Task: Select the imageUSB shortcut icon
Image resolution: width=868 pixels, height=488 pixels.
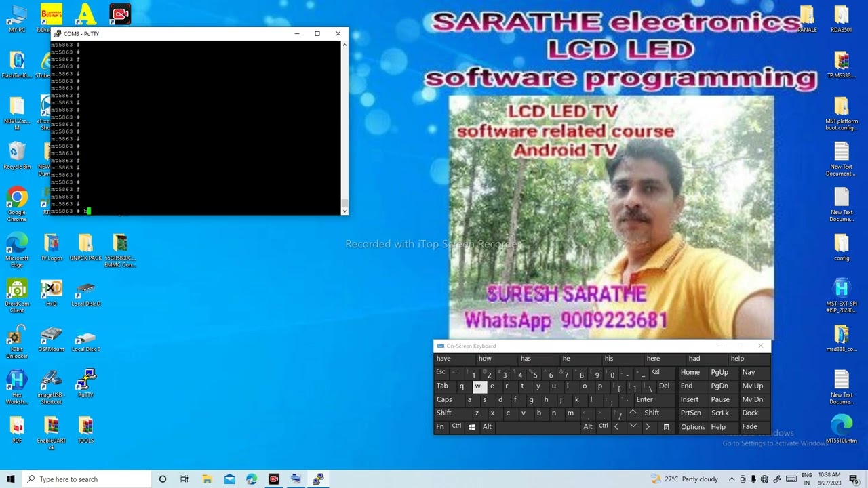Action: [52, 387]
